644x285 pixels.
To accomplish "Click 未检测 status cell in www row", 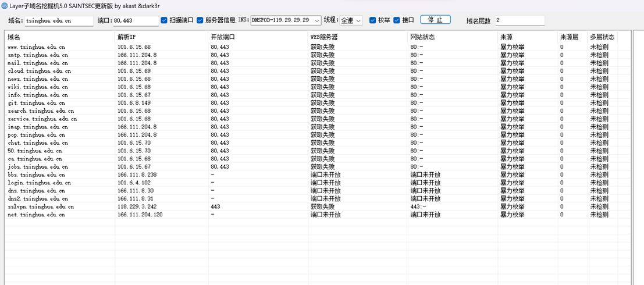I will coord(599,47).
